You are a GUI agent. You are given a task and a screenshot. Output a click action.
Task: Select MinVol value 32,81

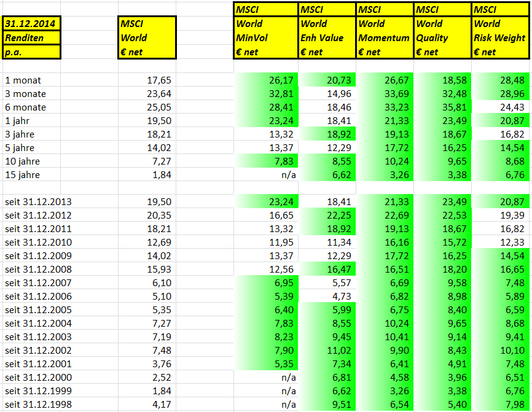(x=281, y=94)
